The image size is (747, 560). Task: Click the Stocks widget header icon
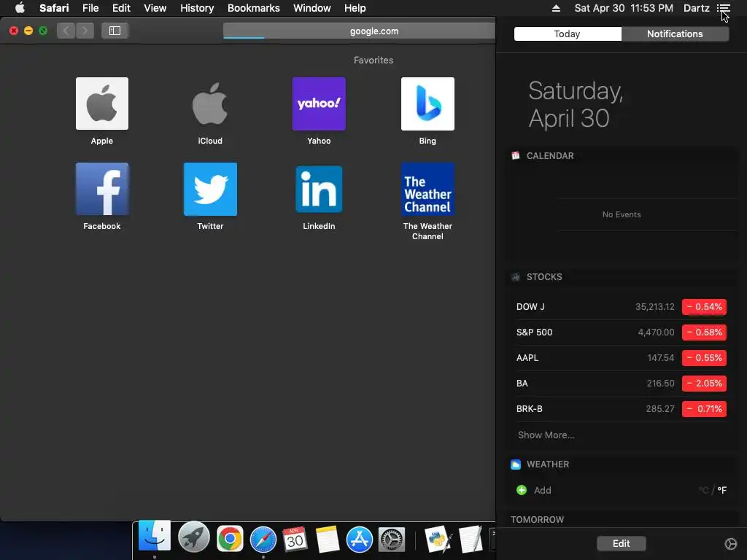coord(516,276)
